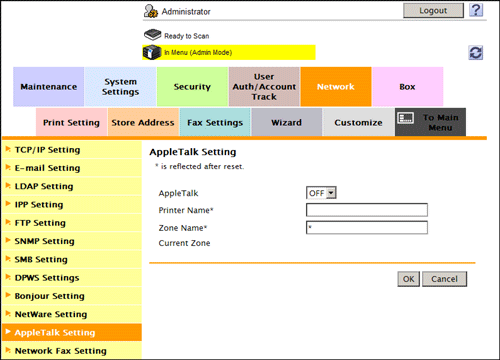The height and width of the screenshot is (360, 500).
Task: Click arrow icon beside IPP Setting
Action: pyautogui.click(x=8, y=204)
